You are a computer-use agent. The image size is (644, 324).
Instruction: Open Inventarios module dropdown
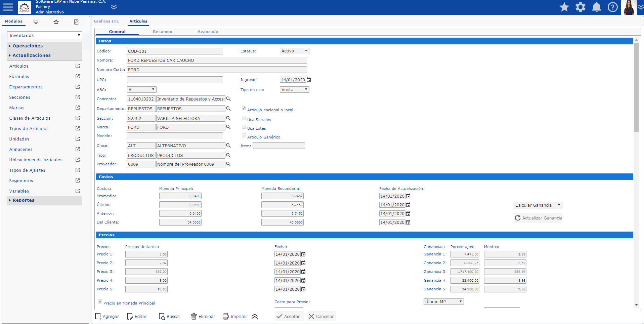click(45, 35)
